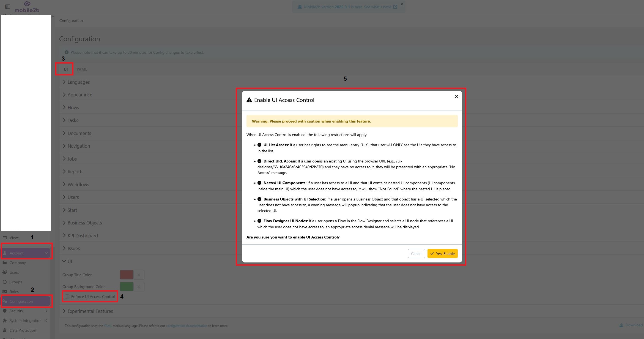Click the Users icon in sidebar

[5, 272]
